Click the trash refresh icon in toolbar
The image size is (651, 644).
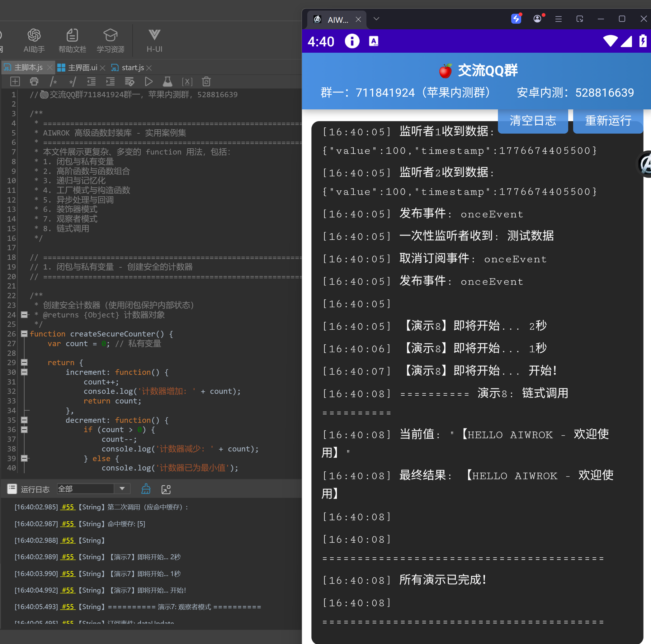pyautogui.click(x=206, y=82)
